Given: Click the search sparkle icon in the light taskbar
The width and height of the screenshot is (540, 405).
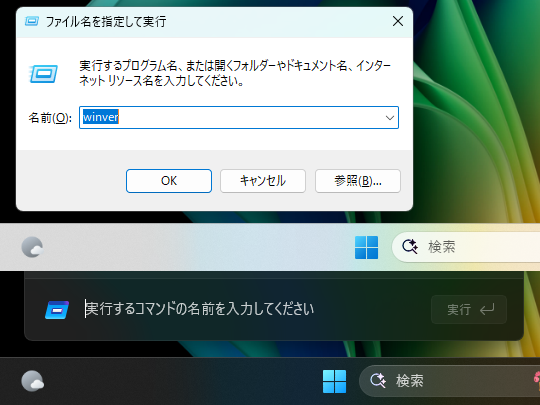Looking at the screenshot, I should click(410, 247).
